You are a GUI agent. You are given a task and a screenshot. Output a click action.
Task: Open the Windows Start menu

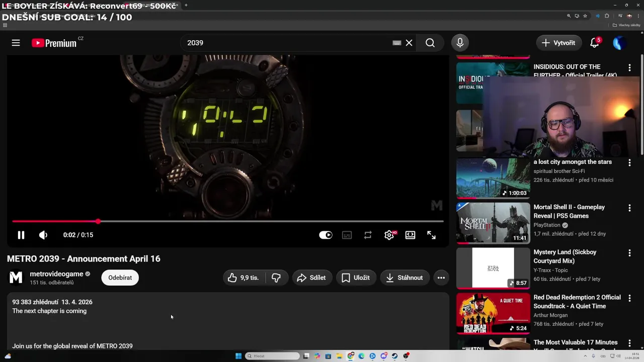tap(238, 356)
